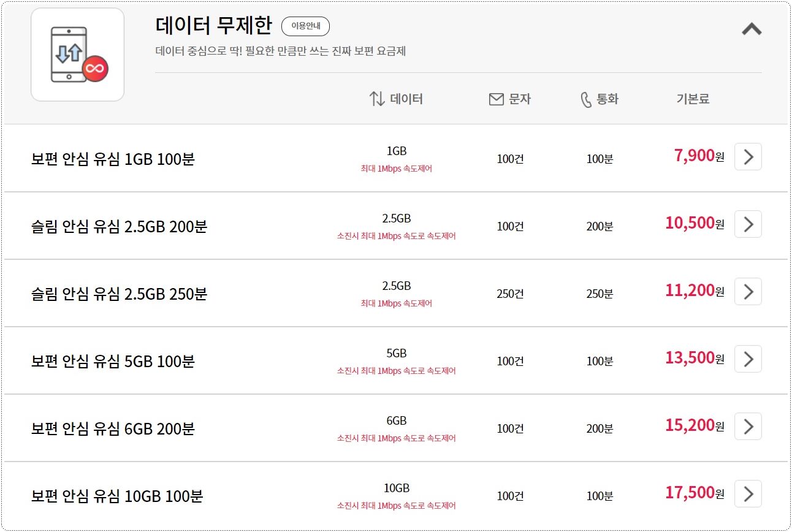Open the 이용안내 guide button

(305, 26)
